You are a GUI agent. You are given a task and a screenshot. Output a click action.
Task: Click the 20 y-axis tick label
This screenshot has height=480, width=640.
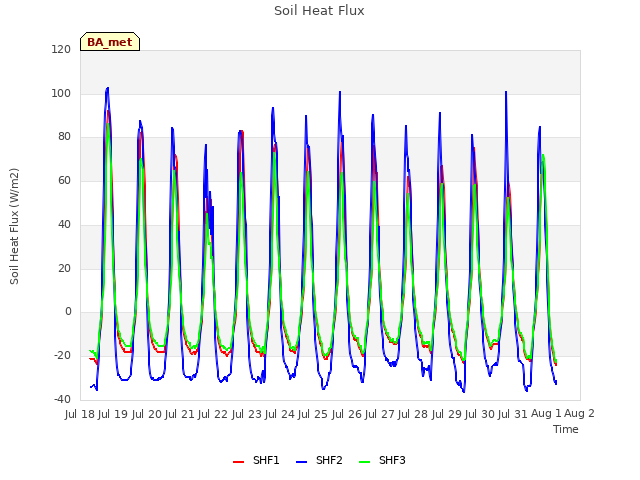(64, 269)
